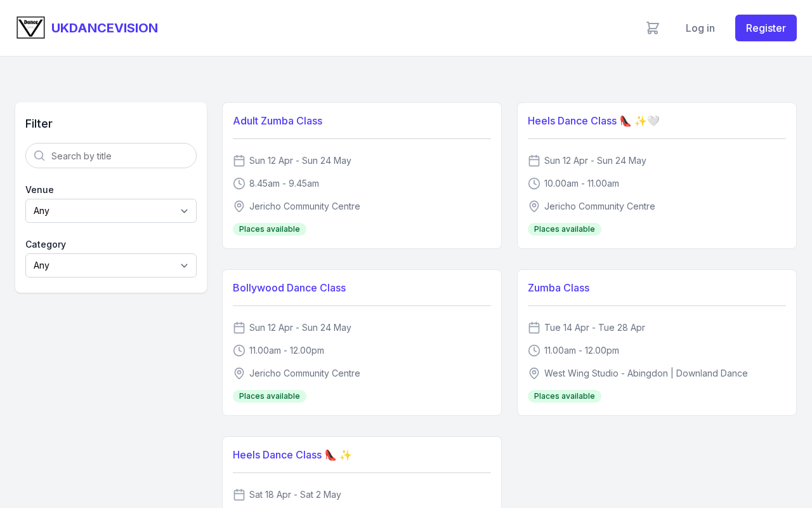The height and width of the screenshot is (508, 812).
Task: Open the Adult Zumba Class listing
Action: click(x=277, y=121)
